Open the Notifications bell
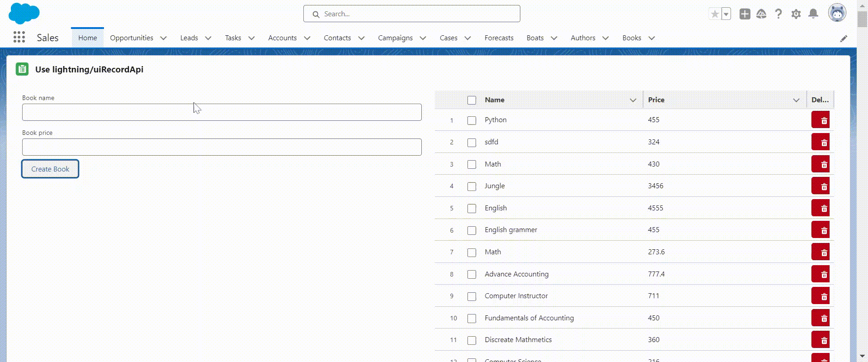868x362 pixels. [813, 14]
